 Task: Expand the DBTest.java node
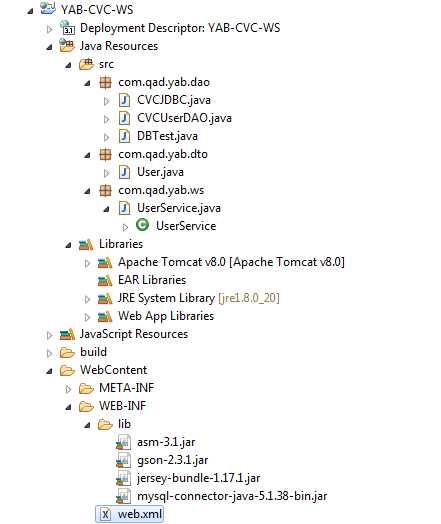(x=107, y=137)
